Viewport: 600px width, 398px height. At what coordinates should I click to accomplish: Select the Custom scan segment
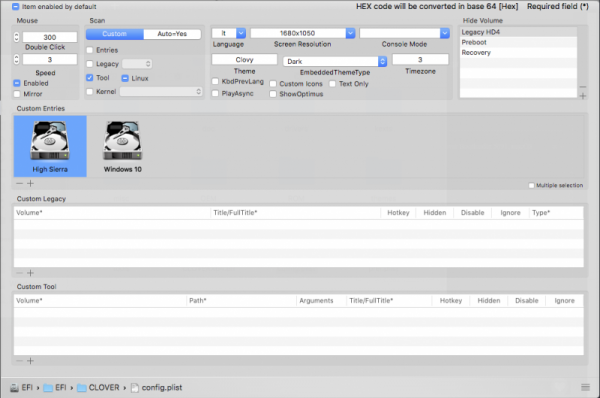[x=114, y=34]
